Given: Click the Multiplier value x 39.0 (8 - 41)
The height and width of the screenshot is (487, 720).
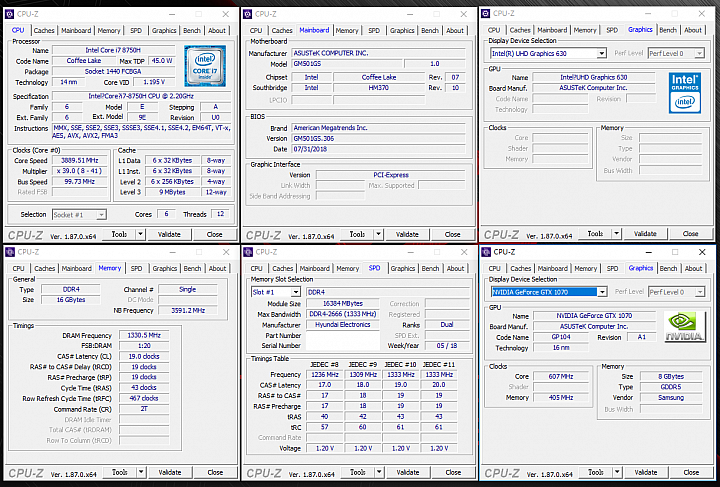Looking at the screenshot, I should pos(80,171).
